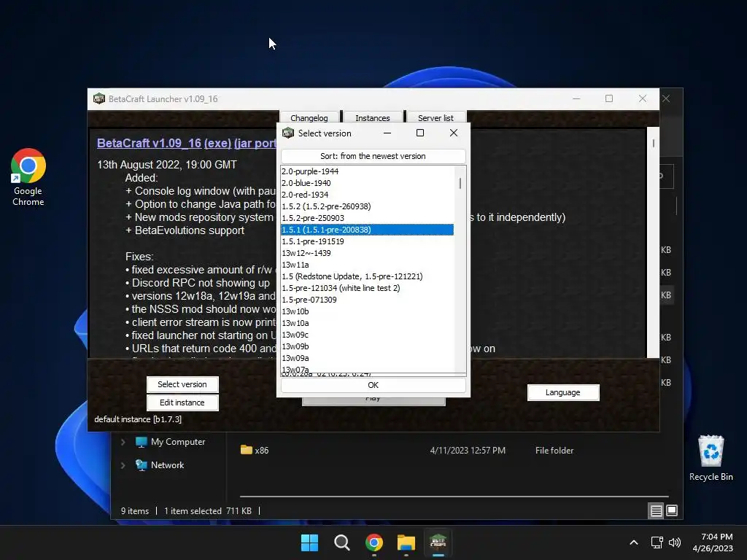The width and height of the screenshot is (747, 560).
Task: Select snapshot 13w10a
Action: click(367, 323)
